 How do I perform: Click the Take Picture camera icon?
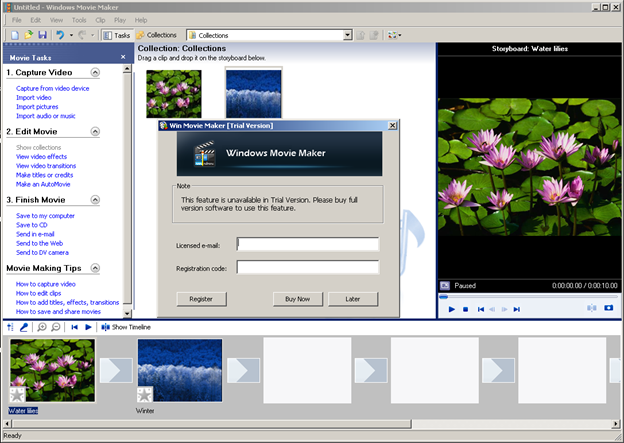coord(608,309)
